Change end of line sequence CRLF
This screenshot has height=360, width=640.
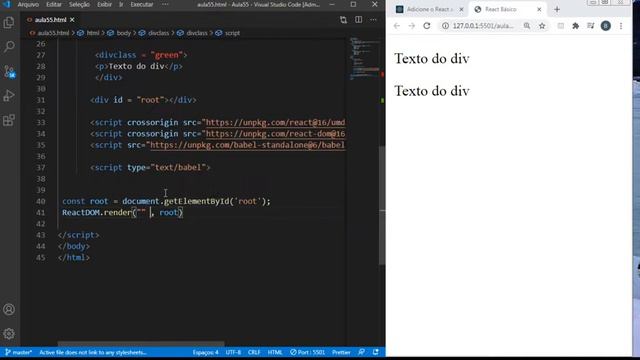254,352
